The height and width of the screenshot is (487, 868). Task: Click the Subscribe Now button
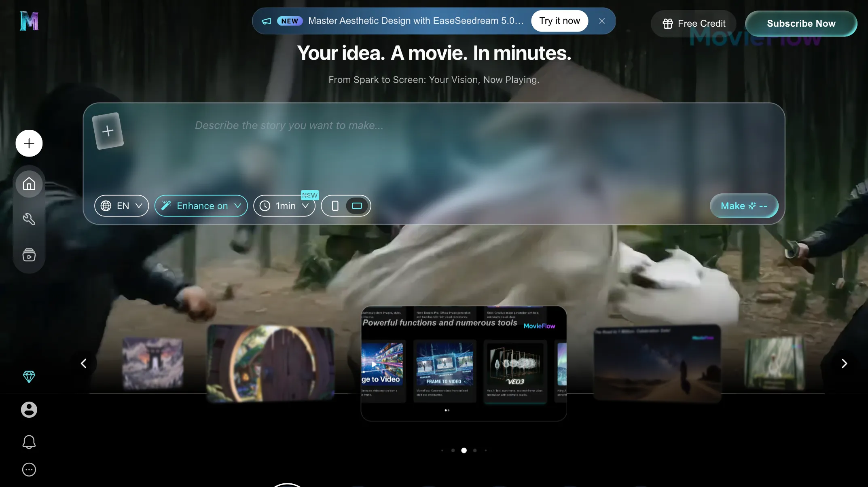click(801, 23)
